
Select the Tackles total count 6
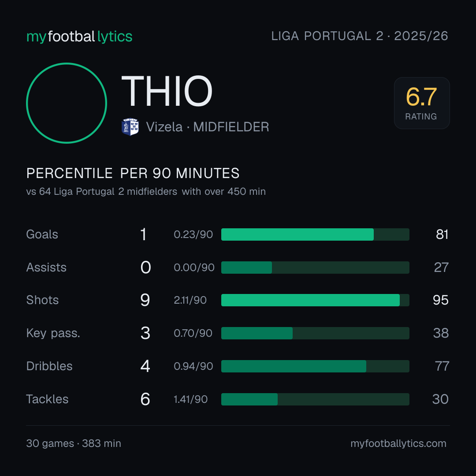(x=145, y=399)
